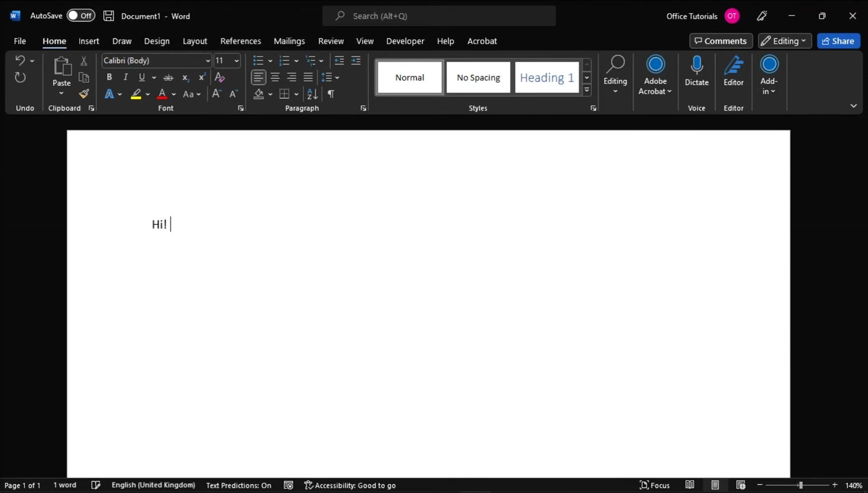Switch to Read Mode in status bar
This screenshot has height=493, width=868.
click(x=690, y=485)
